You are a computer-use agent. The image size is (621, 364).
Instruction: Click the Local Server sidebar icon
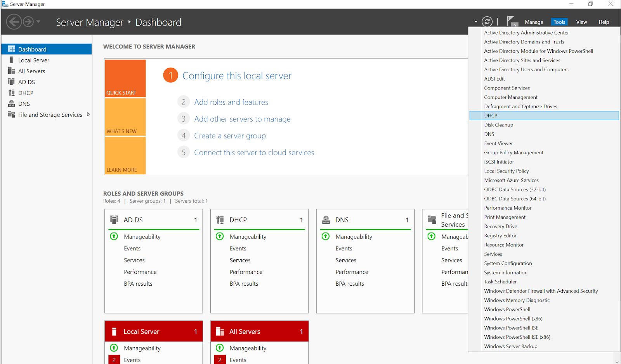click(x=11, y=60)
